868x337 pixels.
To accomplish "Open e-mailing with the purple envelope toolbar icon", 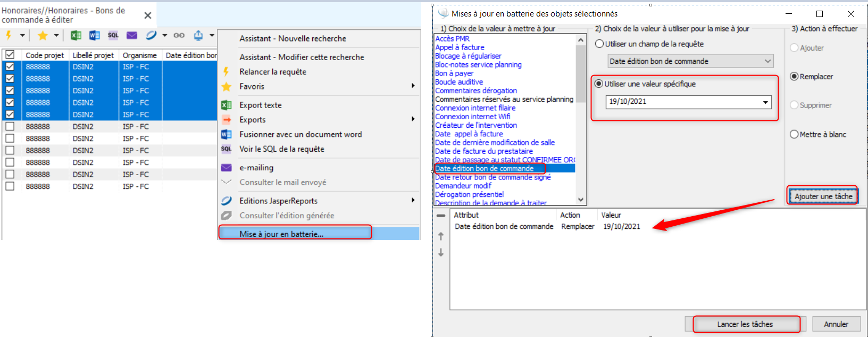I will tap(132, 35).
